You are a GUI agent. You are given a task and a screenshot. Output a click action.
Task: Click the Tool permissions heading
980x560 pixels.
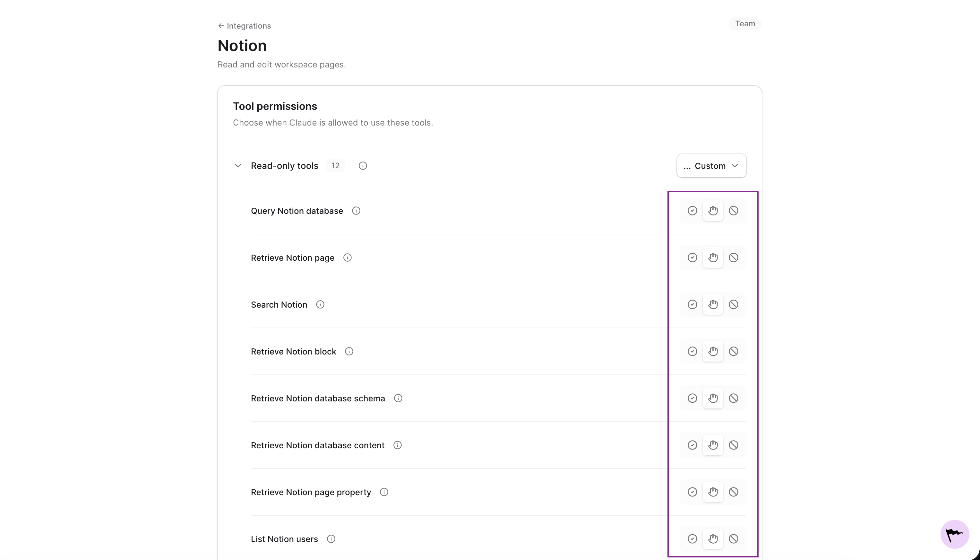click(275, 106)
